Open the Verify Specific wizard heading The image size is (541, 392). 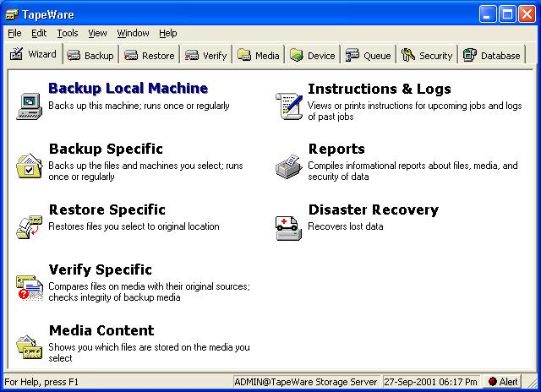(101, 269)
